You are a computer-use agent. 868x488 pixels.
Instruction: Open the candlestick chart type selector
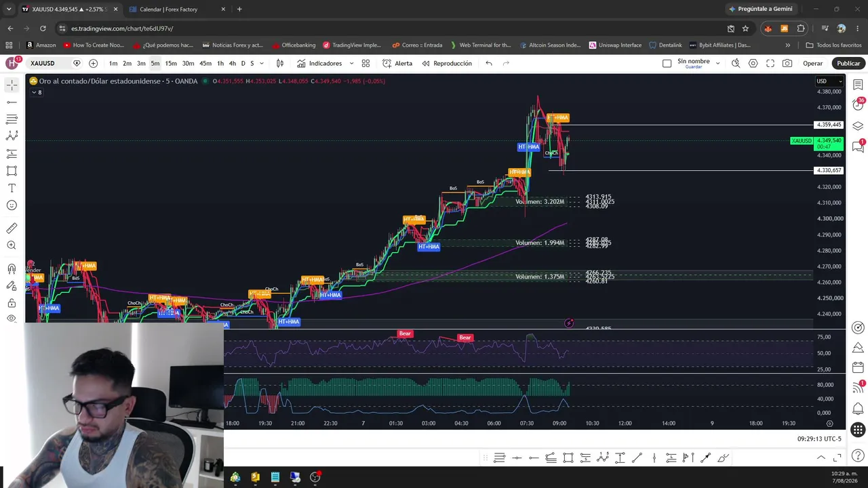pos(280,63)
